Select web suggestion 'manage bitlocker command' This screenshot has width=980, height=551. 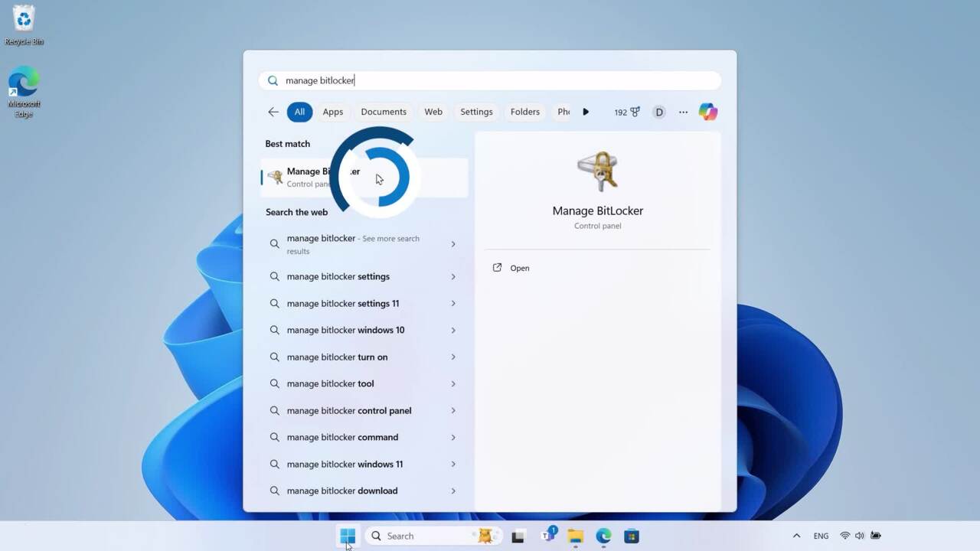364,437
